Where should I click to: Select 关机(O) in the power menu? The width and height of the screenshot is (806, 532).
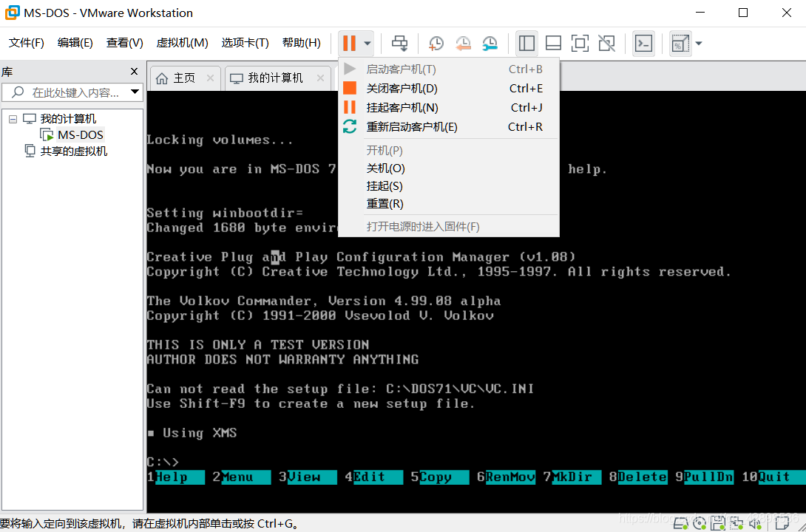point(448,168)
